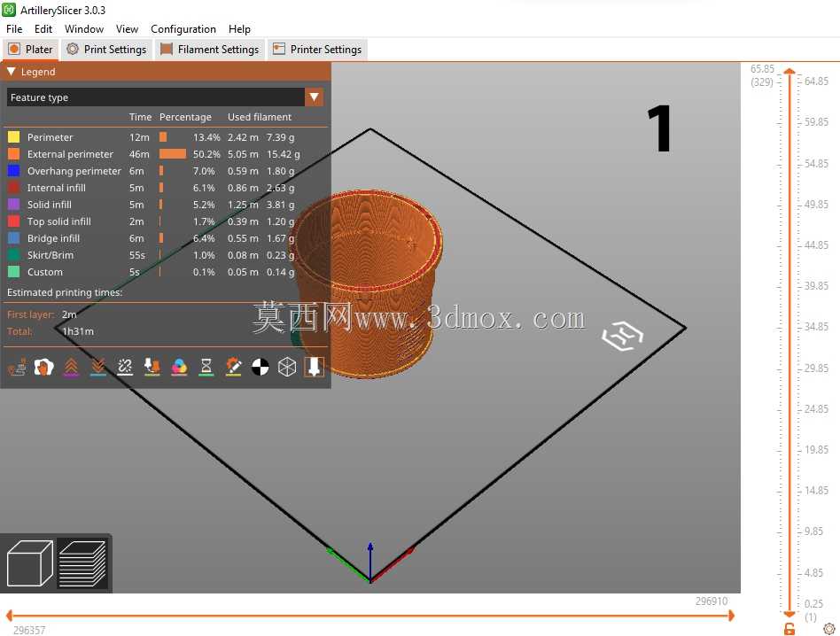The image size is (840, 636).
Task: Switch to sliced layers preview icon
Action: pyautogui.click(x=82, y=562)
